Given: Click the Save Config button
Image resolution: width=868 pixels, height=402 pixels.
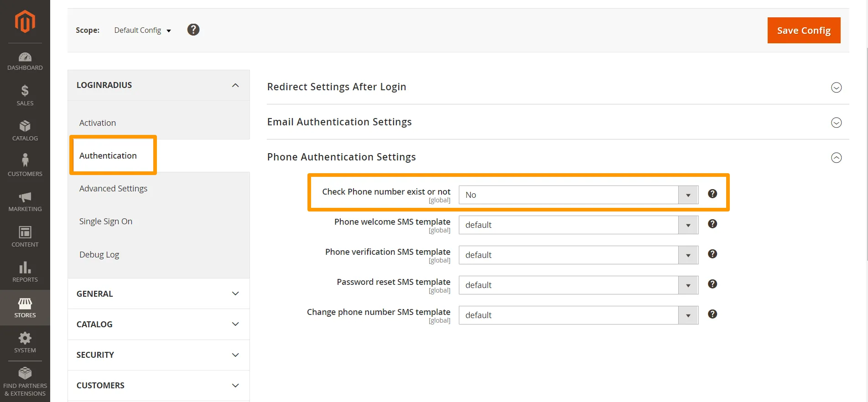Looking at the screenshot, I should pos(803,31).
